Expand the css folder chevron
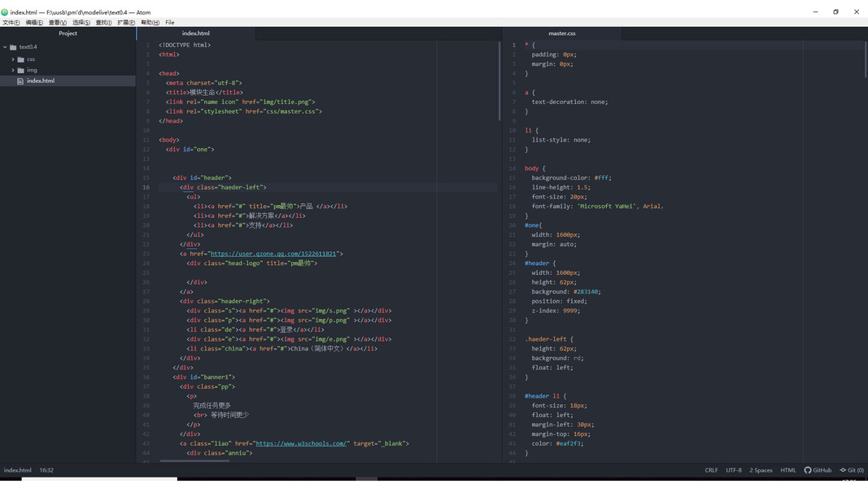868x488 pixels. click(x=13, y=59)
